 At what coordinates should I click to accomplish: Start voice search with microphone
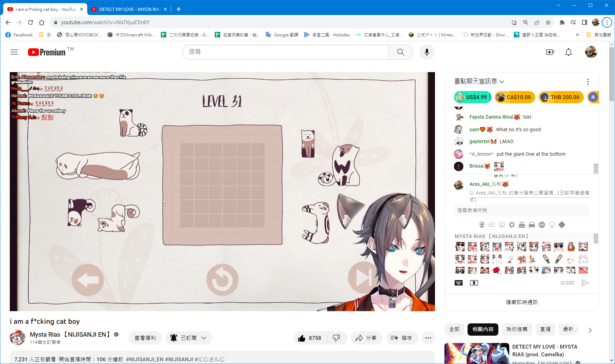(x=427, y=52)
